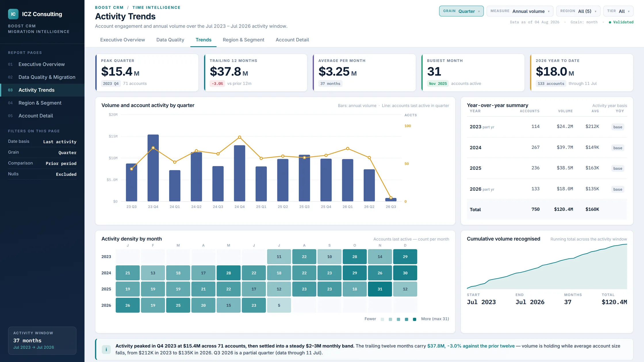Click the Nulls Excluded filter row
The width and height of the screenshot is (644, 362).
(x=42, y=174)
